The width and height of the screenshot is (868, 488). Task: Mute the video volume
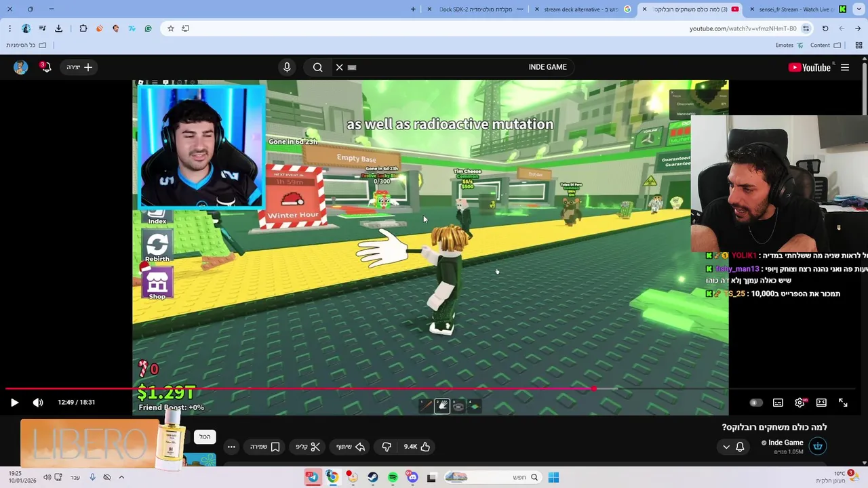(38, 403)
